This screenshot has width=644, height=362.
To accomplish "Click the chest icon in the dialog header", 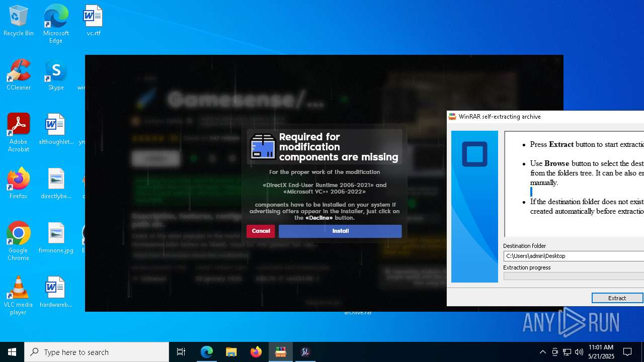I will point(263,147).
